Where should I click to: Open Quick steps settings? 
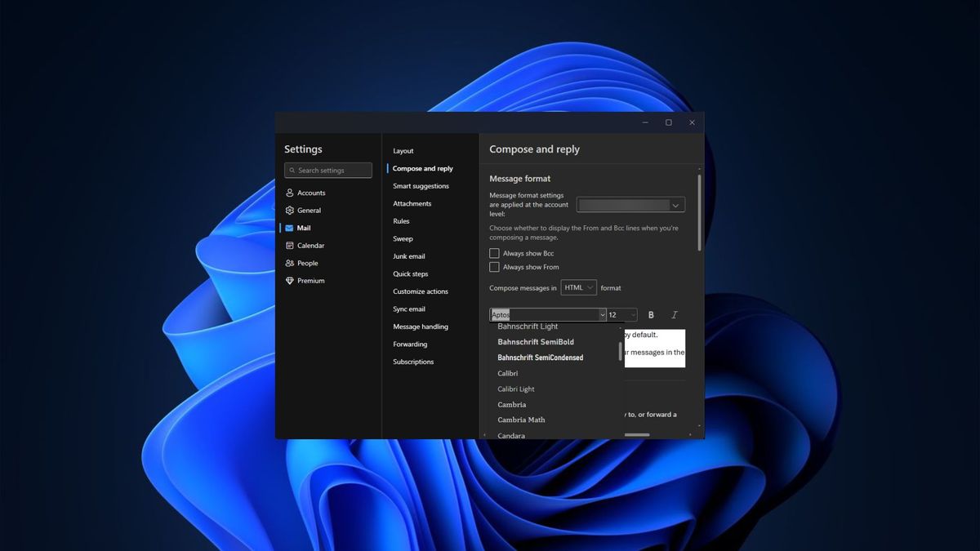coord(410,274)
